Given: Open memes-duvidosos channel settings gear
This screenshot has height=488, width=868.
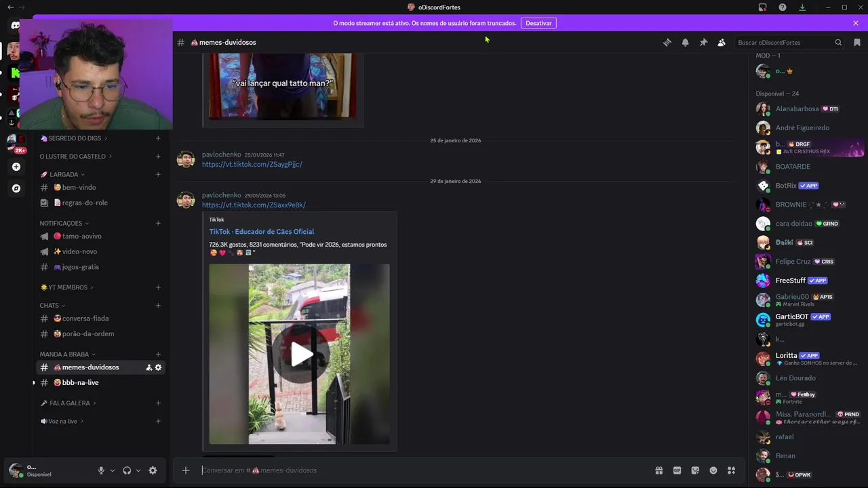Looking at the screenshot, I should pyautogui.click(x=159, y=367).
